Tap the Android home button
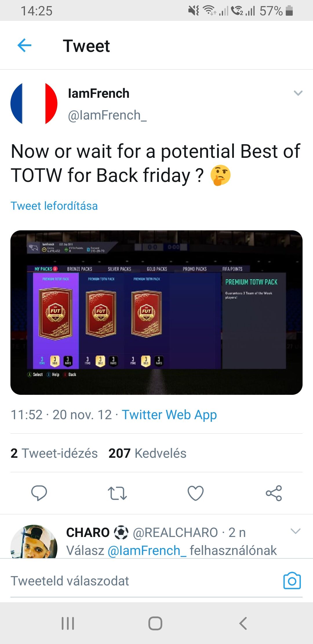313x644 pixels. tap(155, 623)
